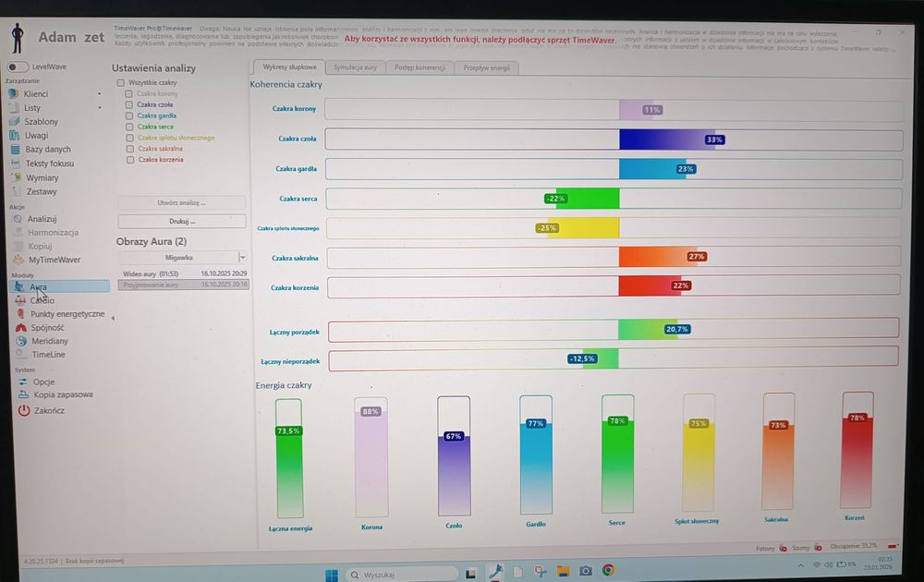Switch to Symulacja aury tab
The image size is (924, 582).
pyautogui.click(x=355, y=67)
